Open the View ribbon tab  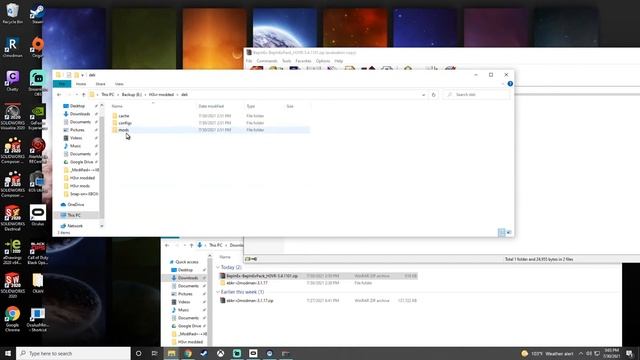click(x=119, y=84)
